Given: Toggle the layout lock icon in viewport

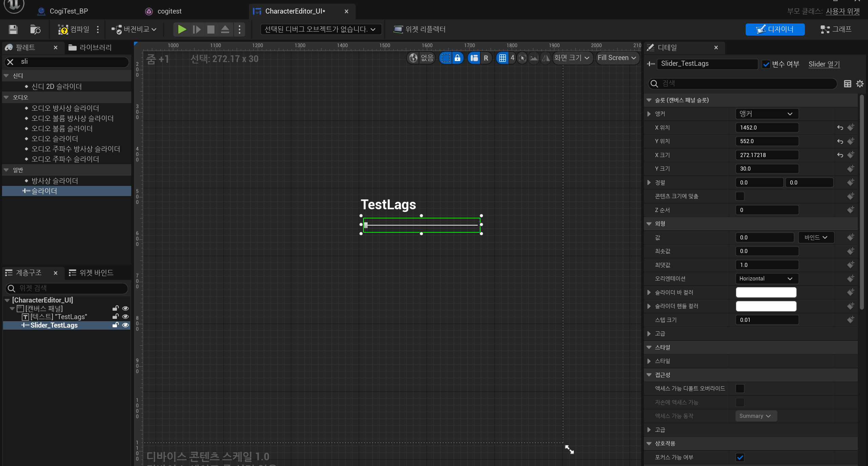Looking at the screenshot, I should (457, 58).
